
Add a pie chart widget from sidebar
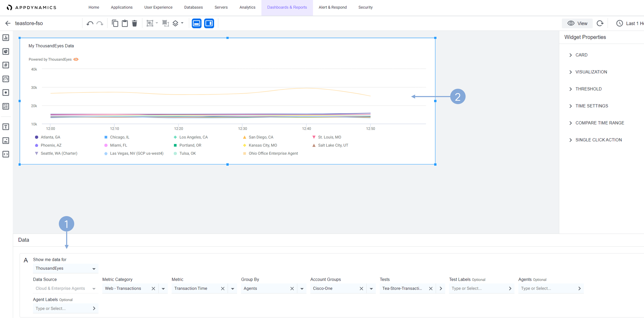(6, 51)
